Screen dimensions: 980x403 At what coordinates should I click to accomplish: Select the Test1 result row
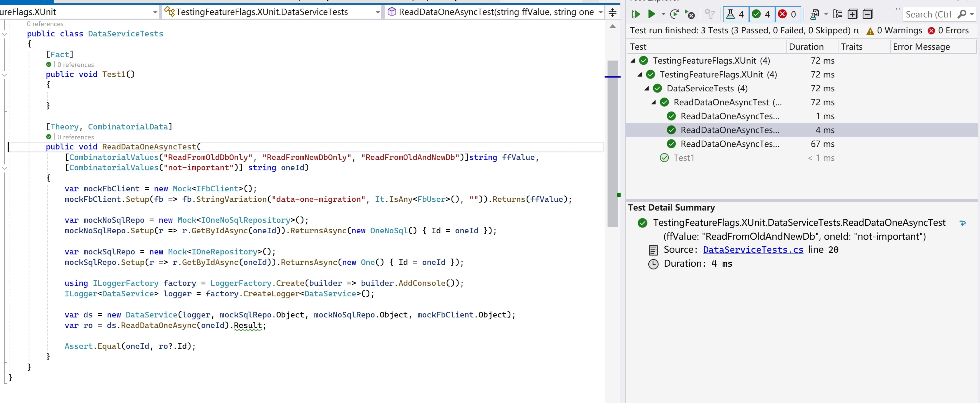[x=684, y=158]
